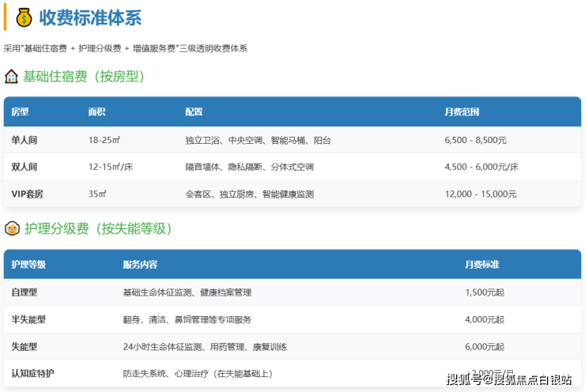Click the 月费范围 column header

(462, 112)
